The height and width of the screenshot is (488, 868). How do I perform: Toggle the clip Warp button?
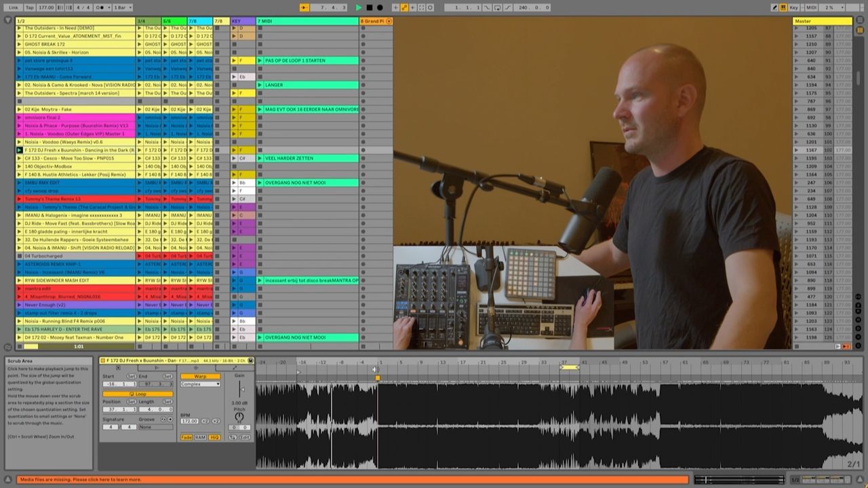200,376
